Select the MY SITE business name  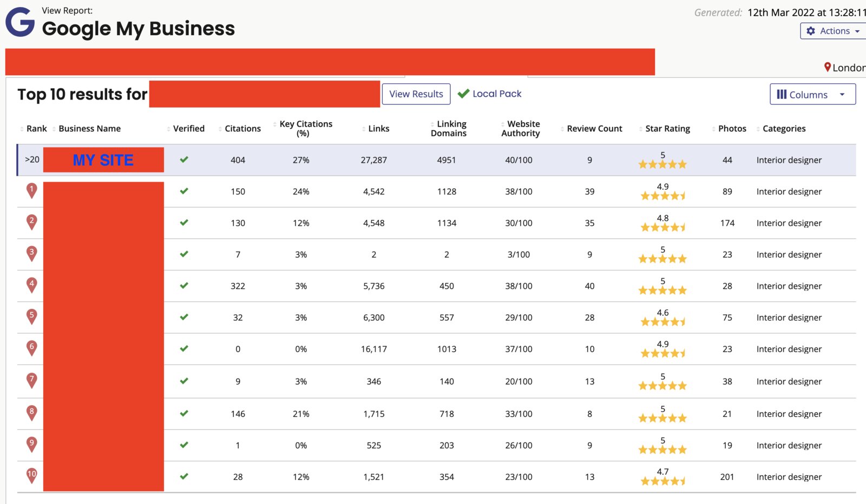tap(103, 160)
